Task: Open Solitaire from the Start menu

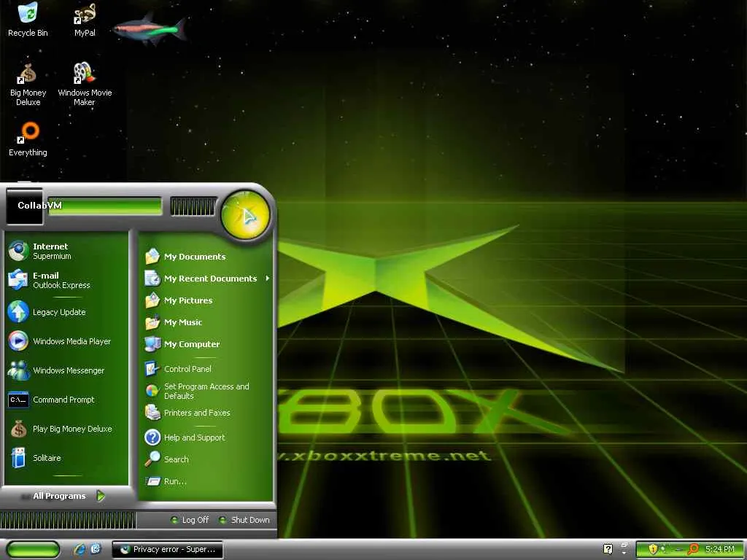Action: coord(66,458)
